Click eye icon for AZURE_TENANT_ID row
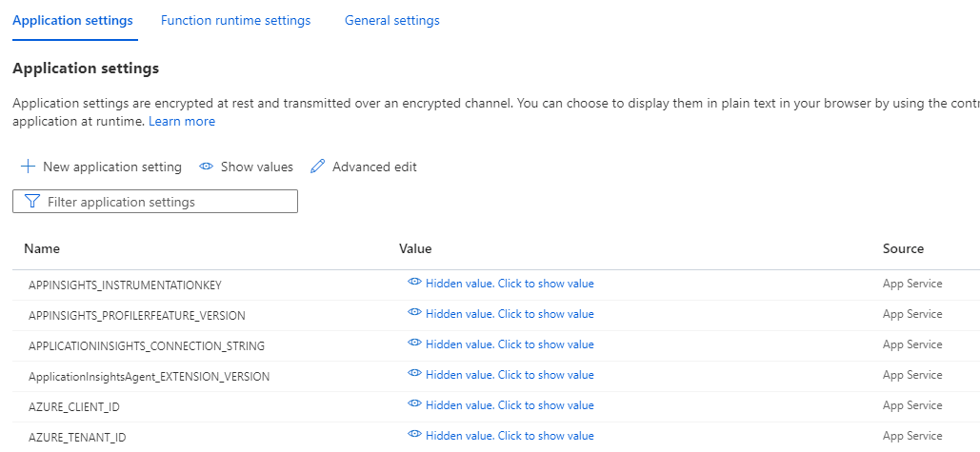Viewport: 980px width, 452px height. pos(414,434)
